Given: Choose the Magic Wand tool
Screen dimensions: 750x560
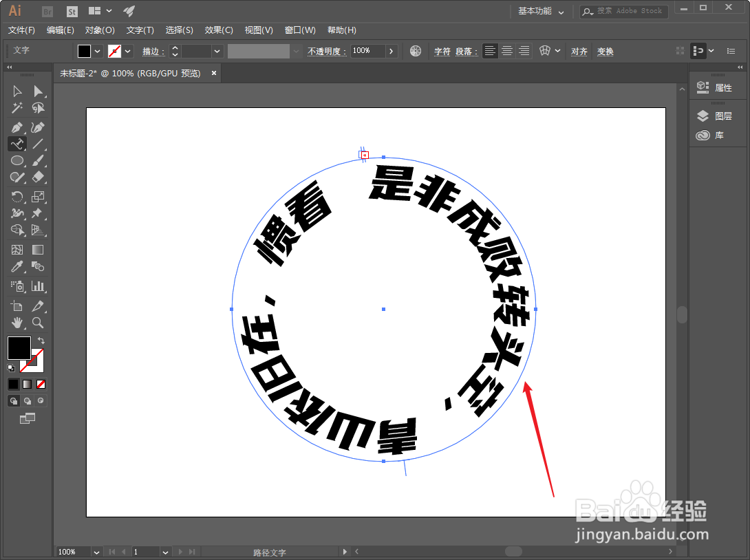Looking at the screenshot, I should (x=17, y=108).
